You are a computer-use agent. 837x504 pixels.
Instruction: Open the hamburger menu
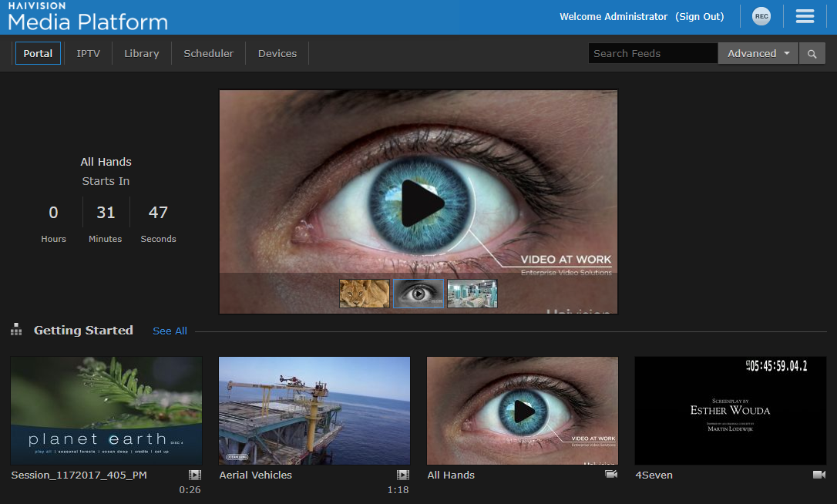805,15
